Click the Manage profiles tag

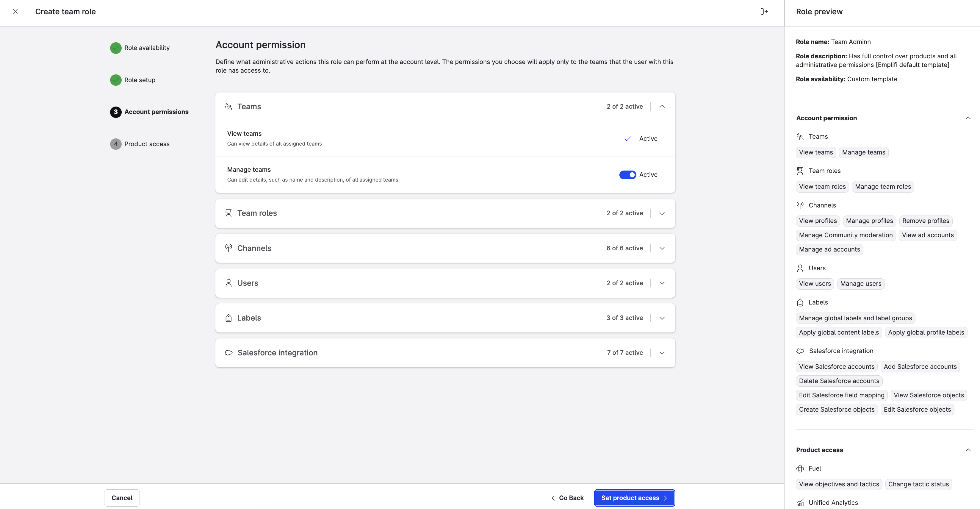click(x=869, y=221)
